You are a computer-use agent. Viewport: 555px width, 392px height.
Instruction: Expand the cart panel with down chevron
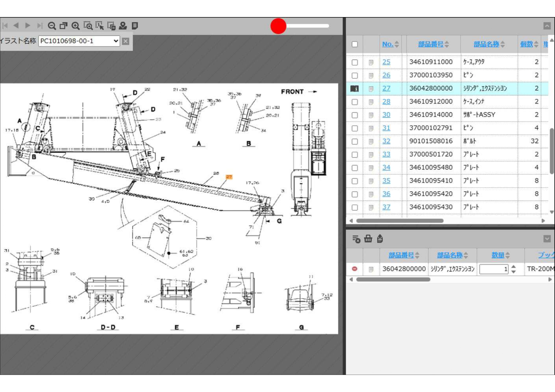(547, 239)
